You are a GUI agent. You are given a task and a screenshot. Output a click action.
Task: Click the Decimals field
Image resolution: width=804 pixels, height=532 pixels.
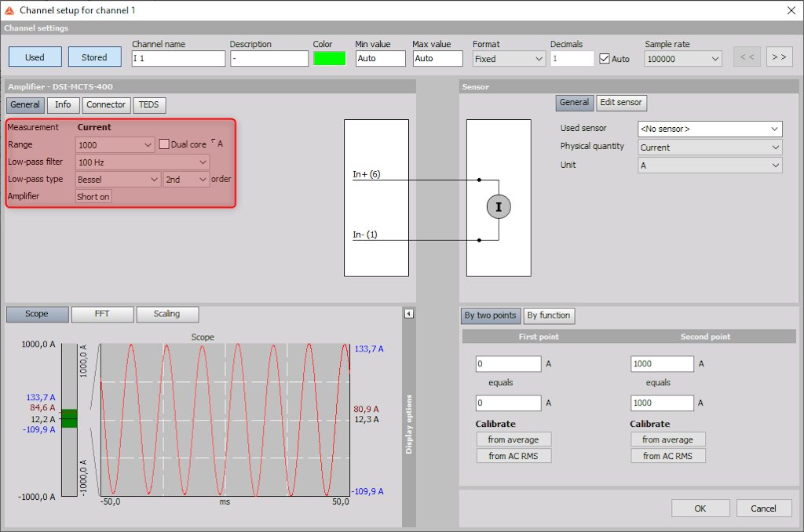pyautogui.click(x=572, y=58)
